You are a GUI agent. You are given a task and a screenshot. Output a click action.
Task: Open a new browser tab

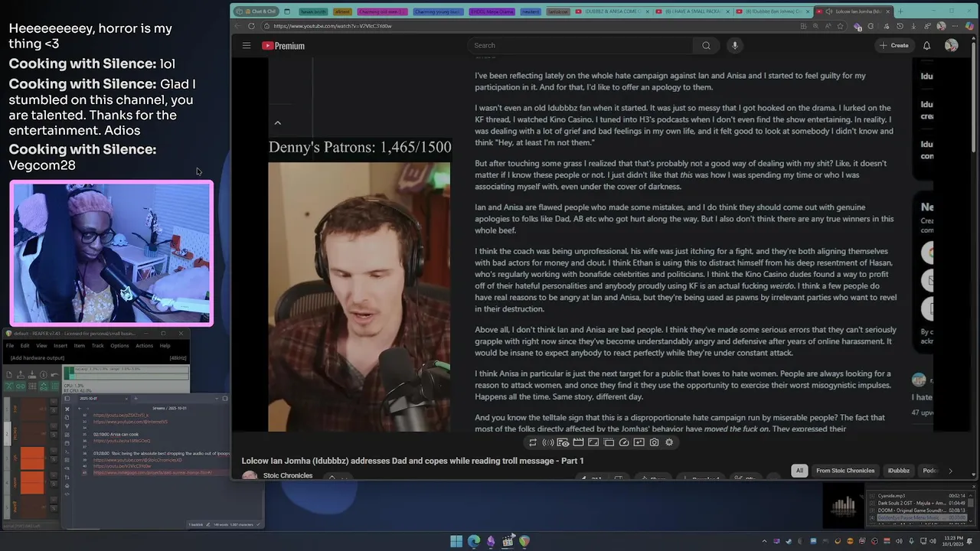pos(901,11)
